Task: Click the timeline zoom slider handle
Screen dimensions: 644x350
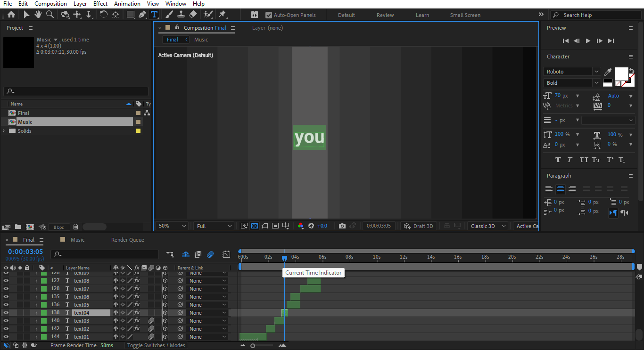Action: pyautogui.click(x=253, y=346)
